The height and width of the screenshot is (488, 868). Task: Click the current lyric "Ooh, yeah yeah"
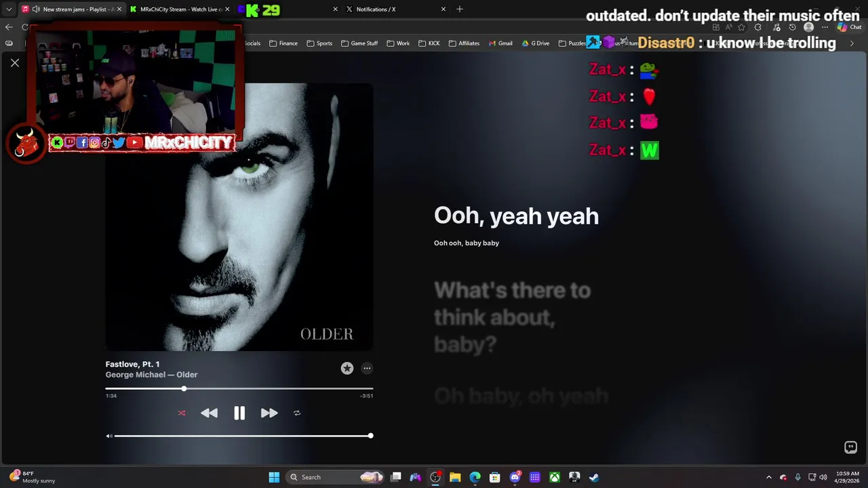[x=516, y=216]
